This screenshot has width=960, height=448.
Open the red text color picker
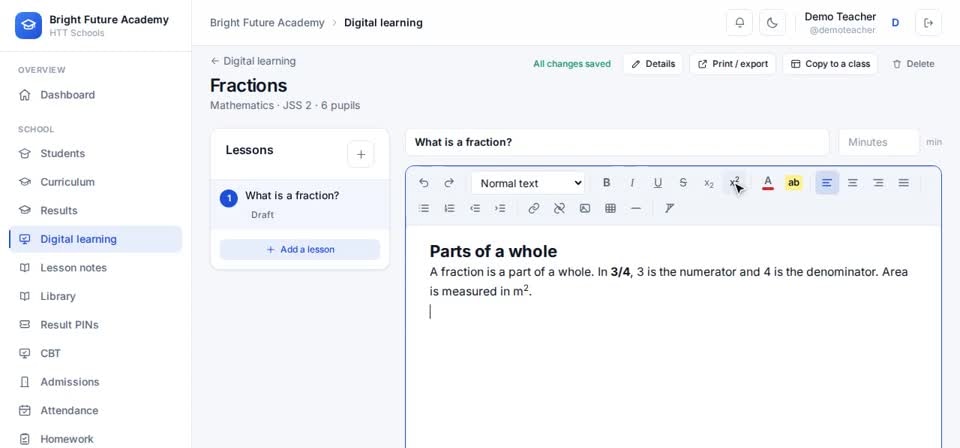point(768,183)
